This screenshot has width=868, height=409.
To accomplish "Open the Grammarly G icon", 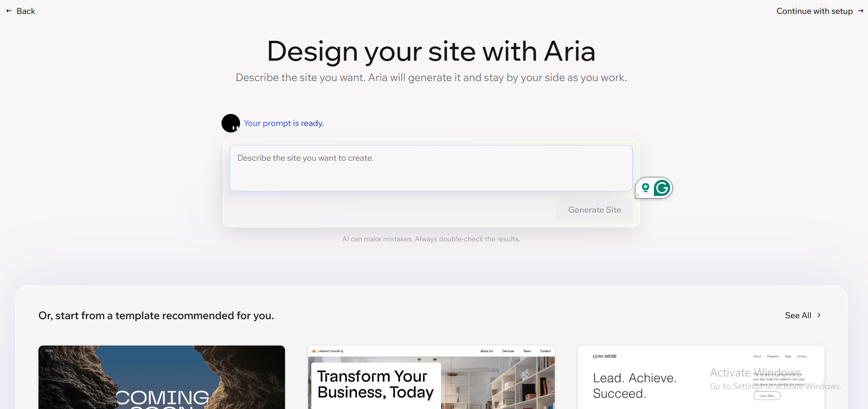I will [662, 188].
